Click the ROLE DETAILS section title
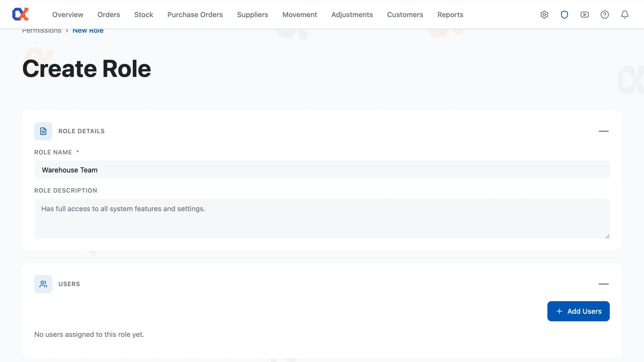644x362 pixels. tap(81, 131)
